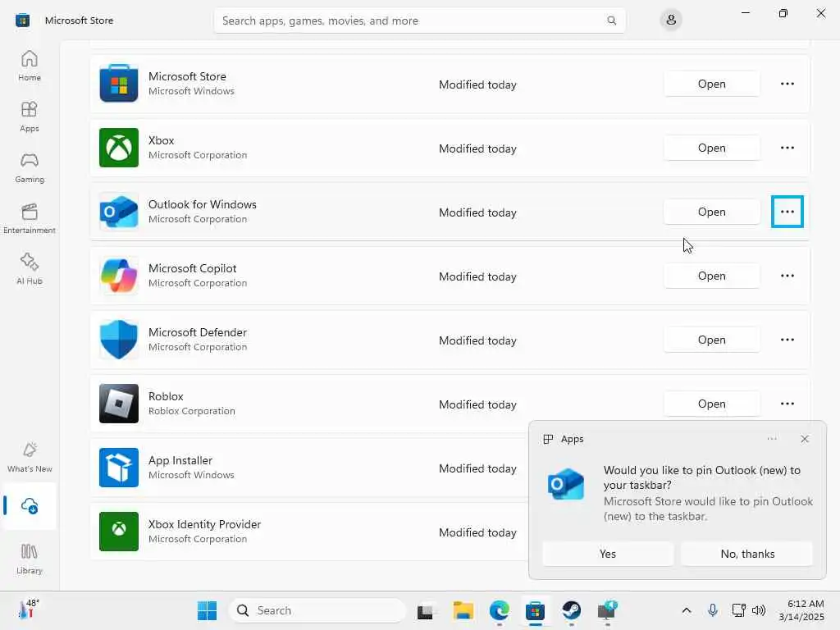Viewport: 840px width, 630px height.
Task: Go to Apps in the sidebar
Action: (x=30, y=116)
